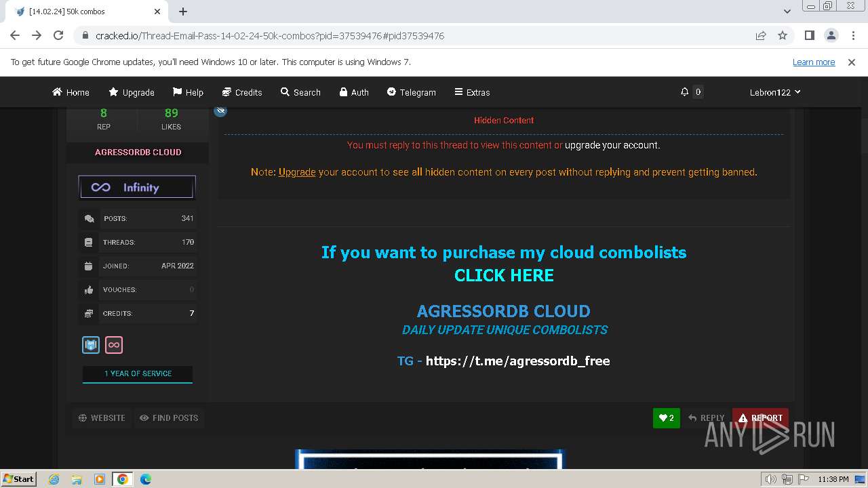The height and width of the screenshot is (488, 868).
Task: Open the media player taskbar icon
Action: click(x=100, y=479)
